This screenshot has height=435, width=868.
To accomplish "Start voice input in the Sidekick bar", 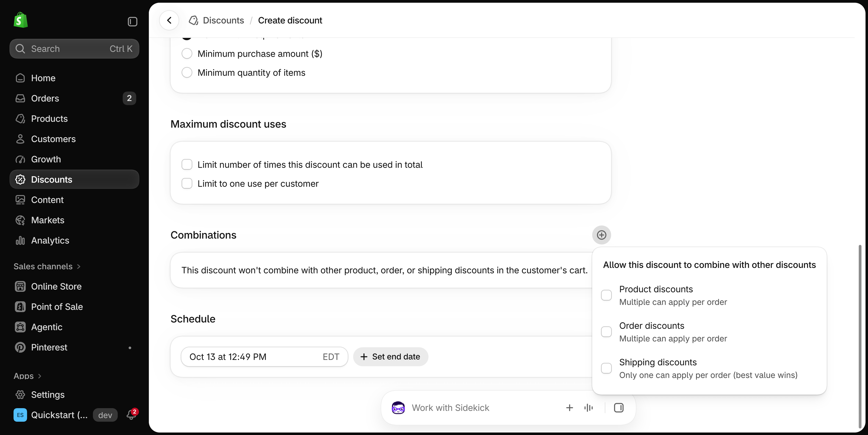I will [x=589, y=408].
